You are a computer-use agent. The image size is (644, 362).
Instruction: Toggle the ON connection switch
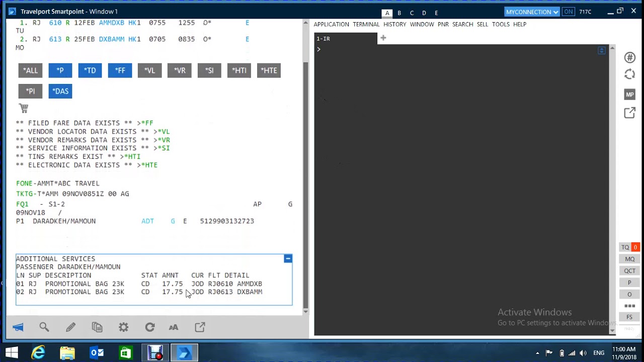pos(569,12)
